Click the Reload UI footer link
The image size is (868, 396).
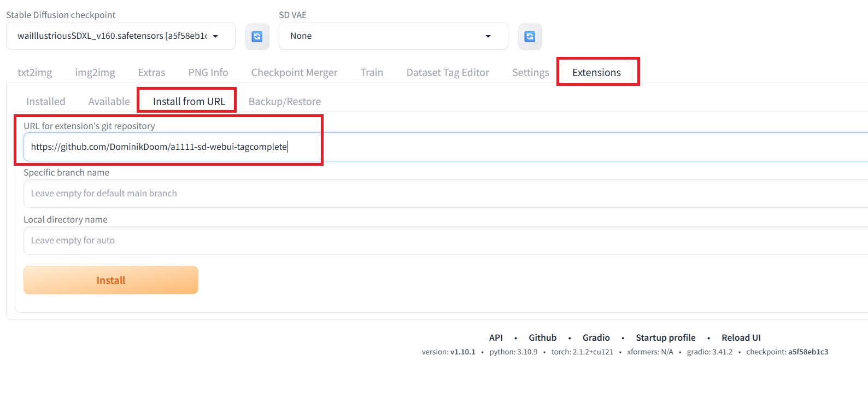741,338
